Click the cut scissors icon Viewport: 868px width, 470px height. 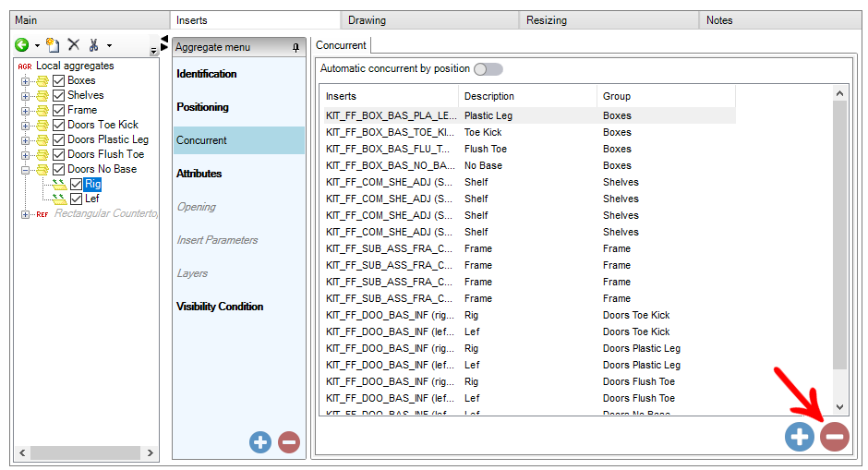[93, 45]
